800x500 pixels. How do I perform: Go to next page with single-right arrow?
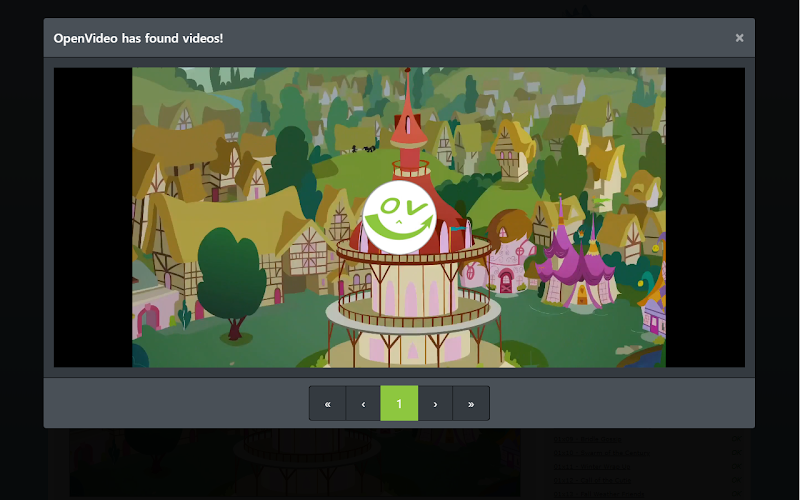tap(435, 404)
